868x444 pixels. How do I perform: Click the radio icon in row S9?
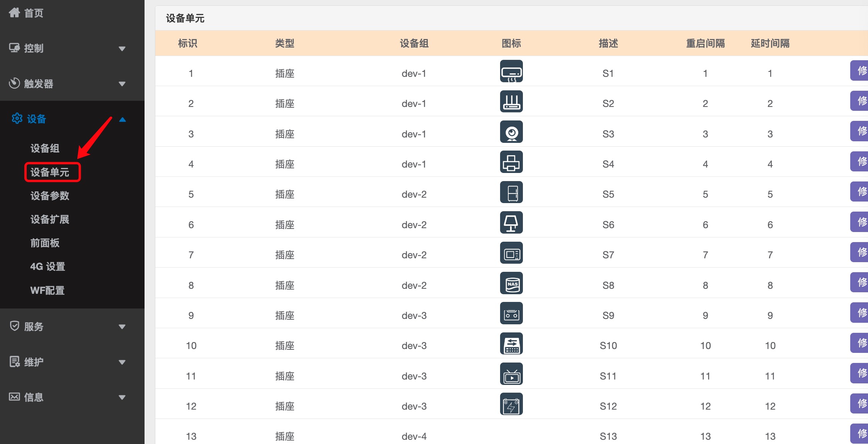[511, 313]
